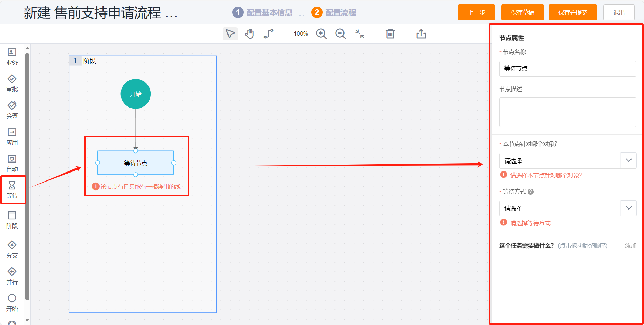The width and height of the screenshot is (644, 325).
Task: Choose the connection line tool
Action: (x=268, y=34)
